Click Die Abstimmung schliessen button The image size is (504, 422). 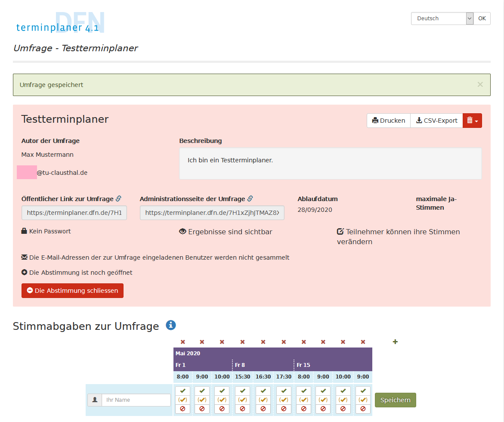click(72, 291)
